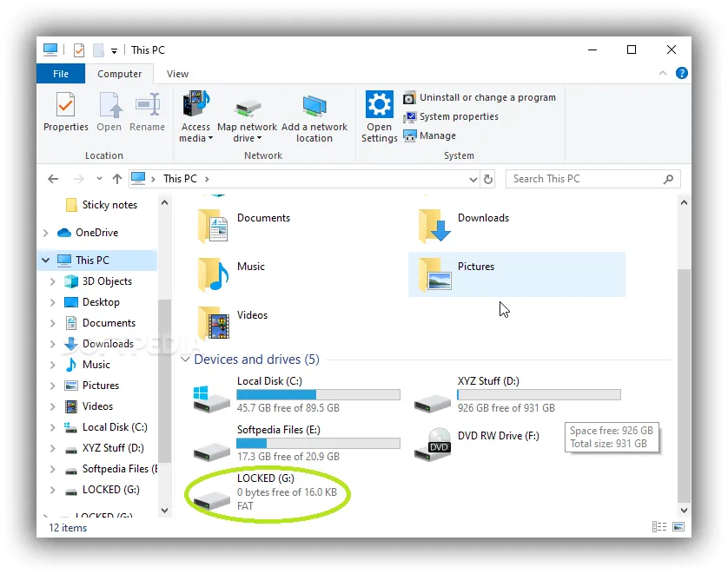Select the Documents folder icon
Image resolution: width=728 pixels, height=574 pixels.
pos(213,226)
